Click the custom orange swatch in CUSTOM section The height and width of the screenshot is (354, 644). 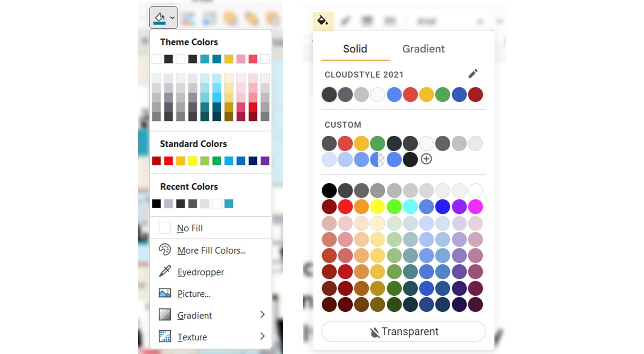click(361, 143)
